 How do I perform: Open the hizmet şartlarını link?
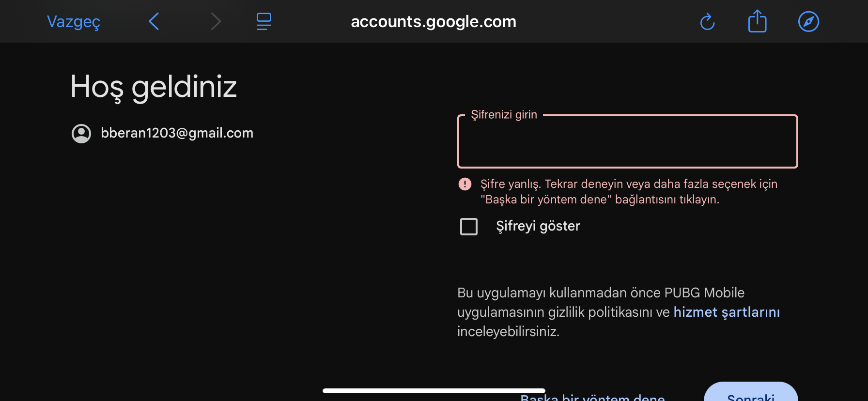(x=727, y=312)
